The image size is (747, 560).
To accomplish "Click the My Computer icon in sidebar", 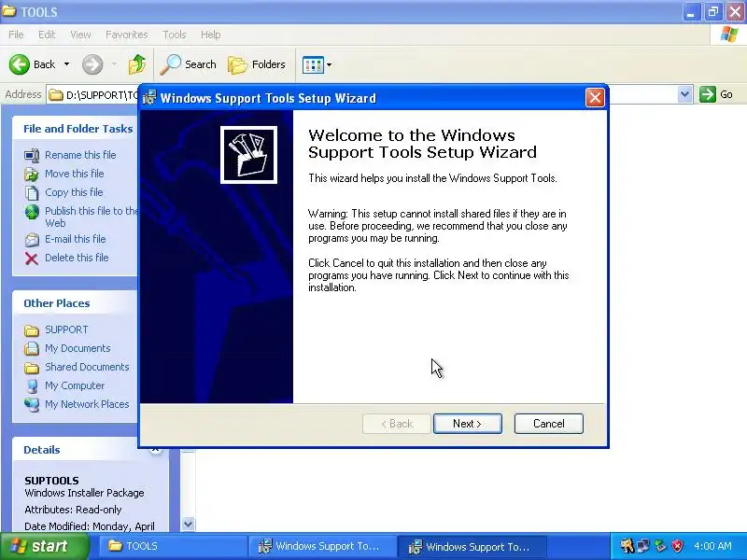I will (32, 385).
